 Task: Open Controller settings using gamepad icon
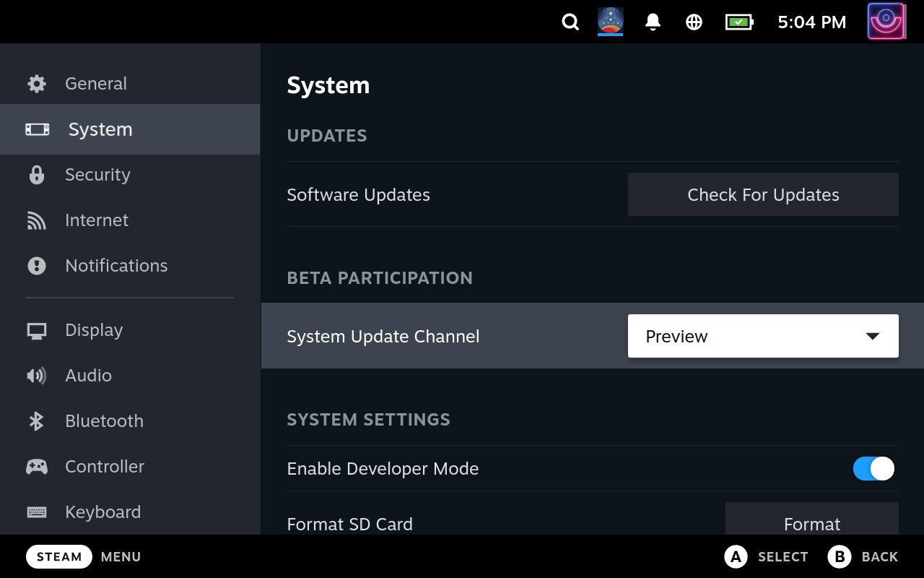pos(37,466)
